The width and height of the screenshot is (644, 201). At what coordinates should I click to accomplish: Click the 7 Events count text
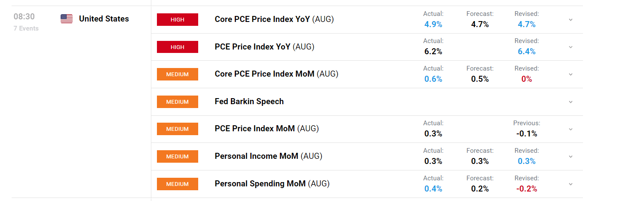point(26,28)
